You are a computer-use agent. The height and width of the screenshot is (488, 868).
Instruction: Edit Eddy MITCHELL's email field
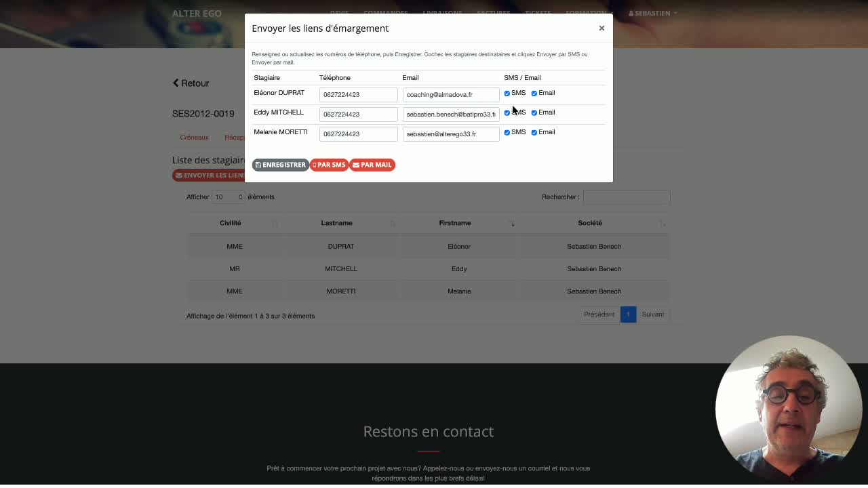451,115
